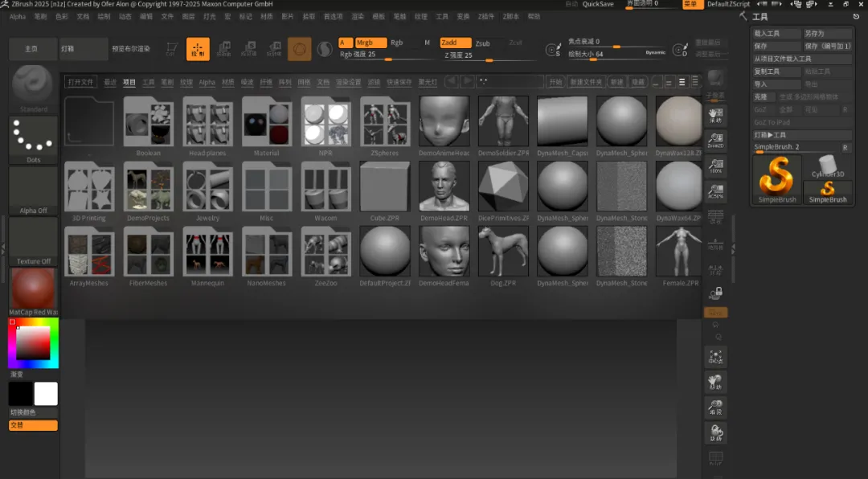Expand the 灯箱▶工具 section
The height and width of the screenshot is (479, 868).
801,135
